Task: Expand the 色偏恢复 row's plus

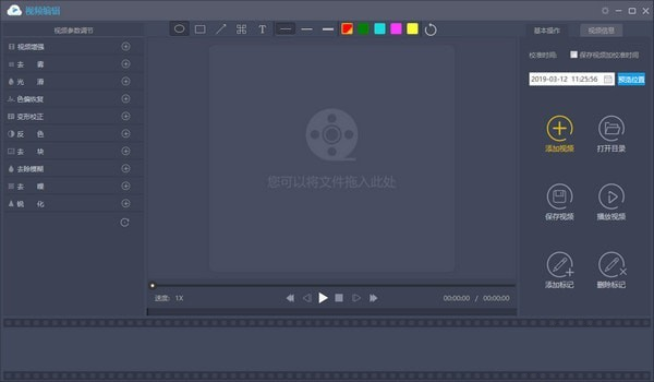Action: click(x=126, y=99)
